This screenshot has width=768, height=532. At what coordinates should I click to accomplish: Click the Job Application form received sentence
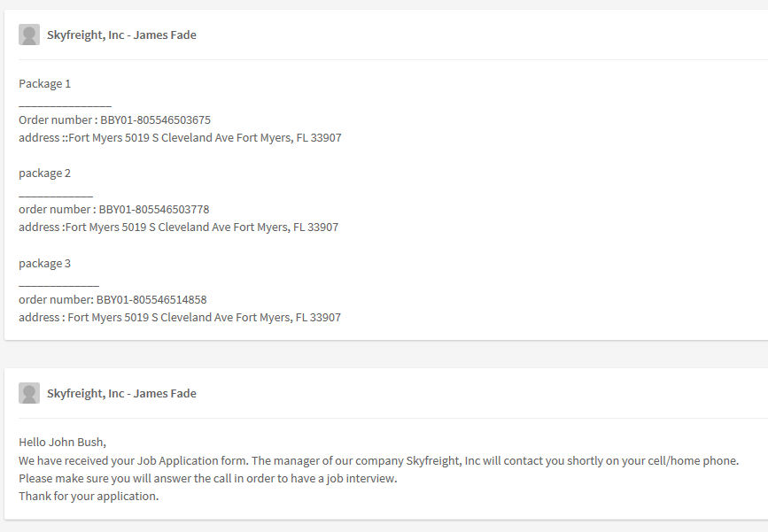pyautogui.click(x=378, y=461)
